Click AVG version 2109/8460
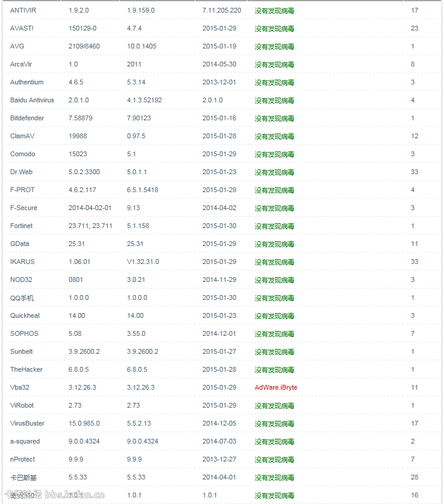Screen dimensions: 444x504 click(84, 46)
